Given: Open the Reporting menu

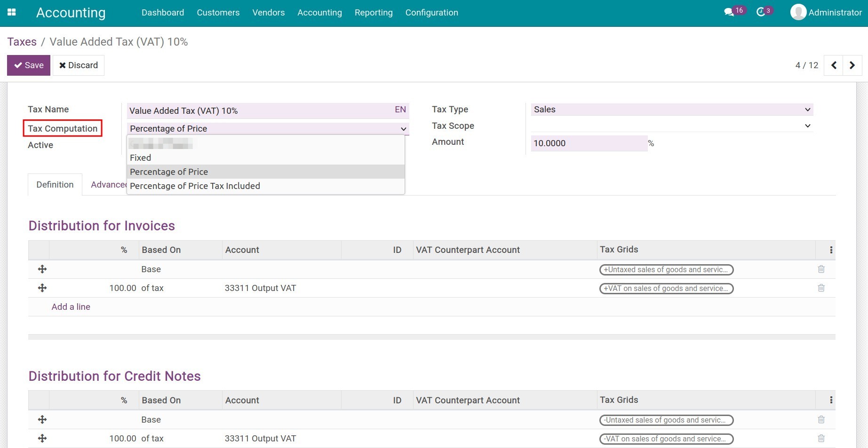Looking at the screenshot, I should pos(374,13).
